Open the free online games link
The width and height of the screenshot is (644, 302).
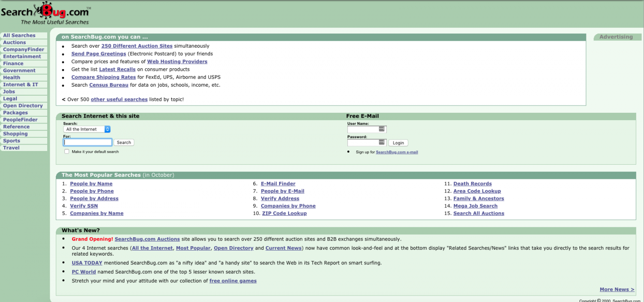point(233,281)
